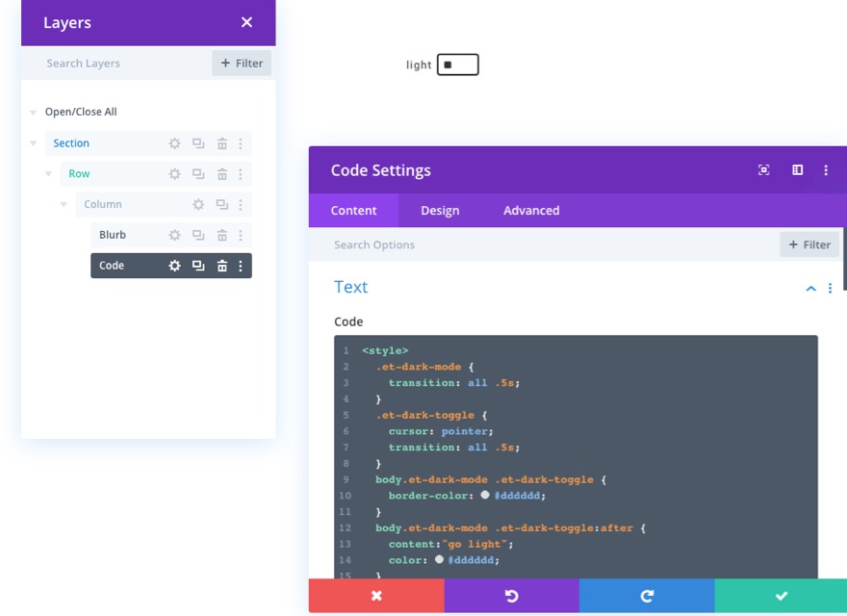Open Text group options menu
The height and width of the screenshot is (616, 847).
[831, 288]
